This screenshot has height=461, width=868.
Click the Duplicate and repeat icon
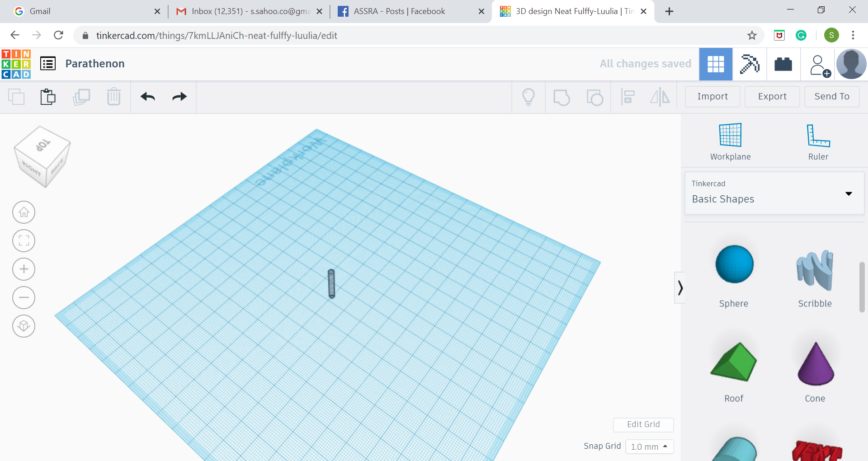click(x=81, y=97)
